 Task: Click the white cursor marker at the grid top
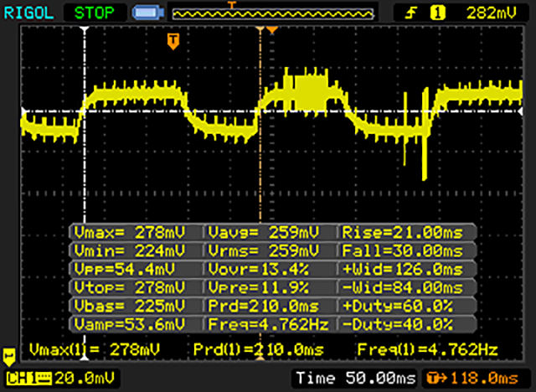84,29
